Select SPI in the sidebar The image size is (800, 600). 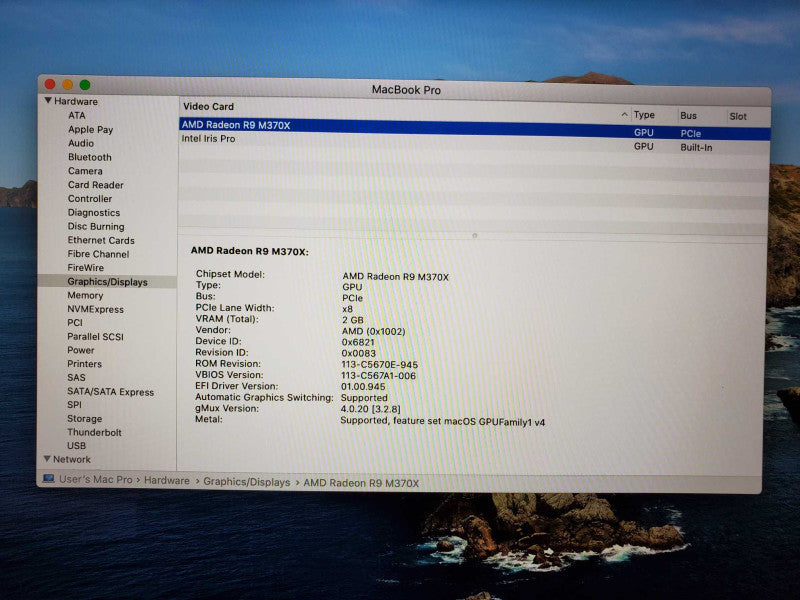[74, 405]
